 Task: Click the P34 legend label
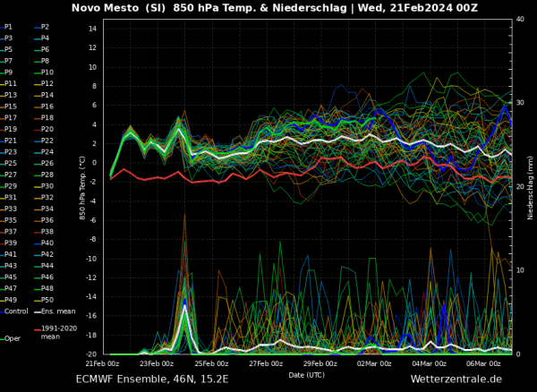(47, 209)
